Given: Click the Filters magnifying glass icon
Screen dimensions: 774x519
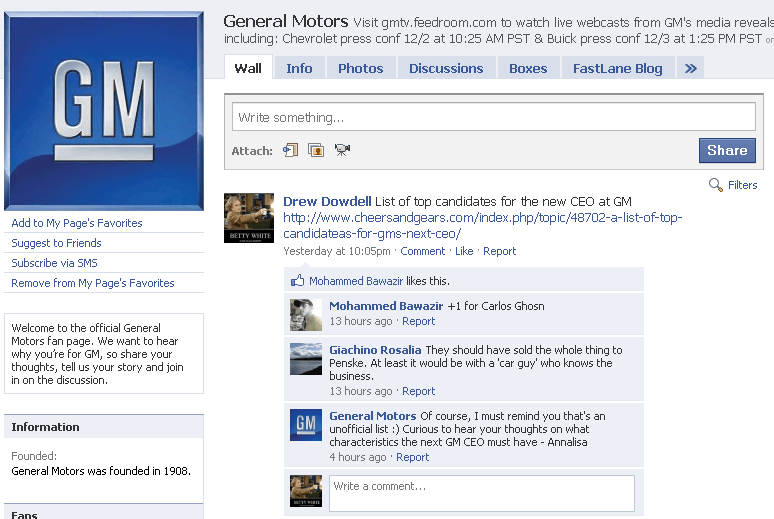Looking at the screenshot, I should (x=715, y=185).
